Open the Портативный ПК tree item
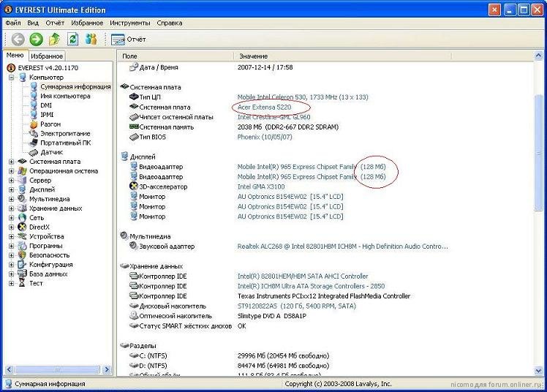 66,143
